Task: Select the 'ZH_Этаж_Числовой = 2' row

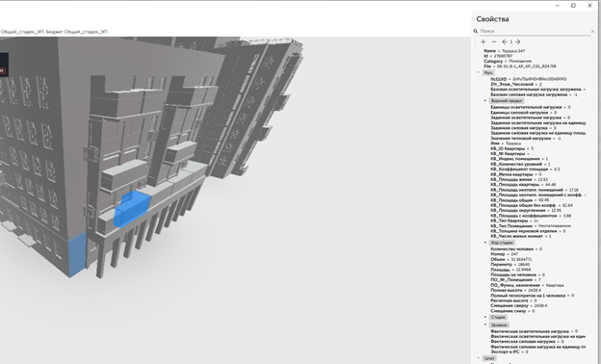Action: [516, 85]
